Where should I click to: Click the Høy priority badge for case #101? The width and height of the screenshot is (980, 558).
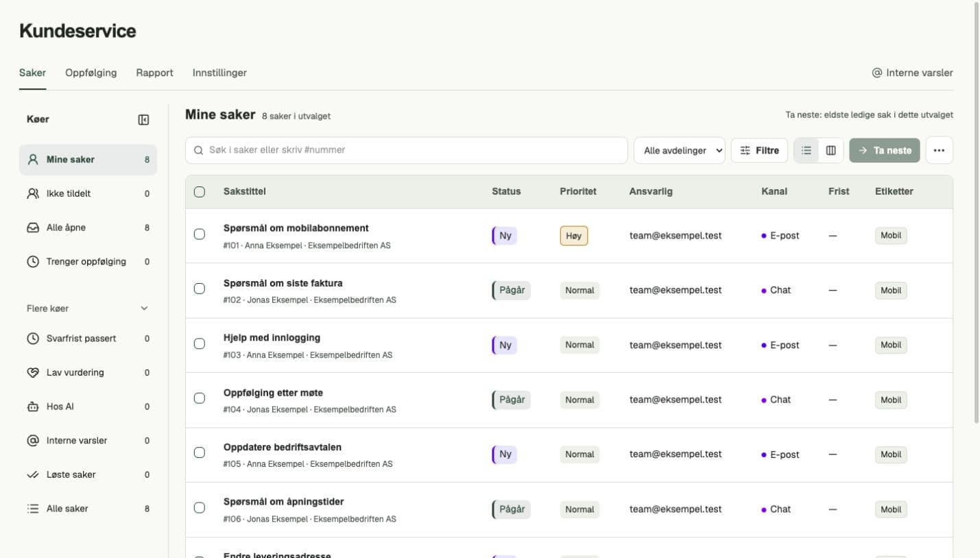point(574,236)
